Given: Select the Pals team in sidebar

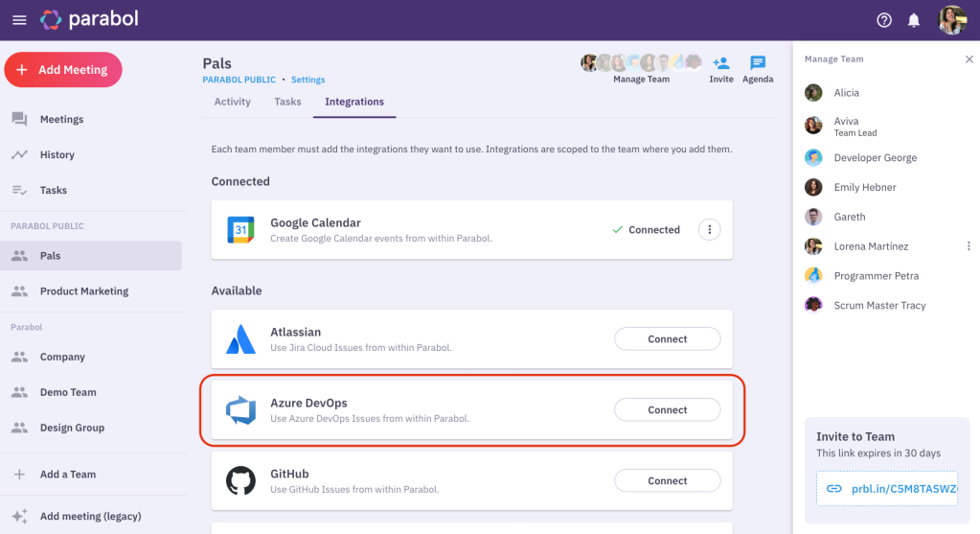Looking at the screenshot, I should (91, 256).
